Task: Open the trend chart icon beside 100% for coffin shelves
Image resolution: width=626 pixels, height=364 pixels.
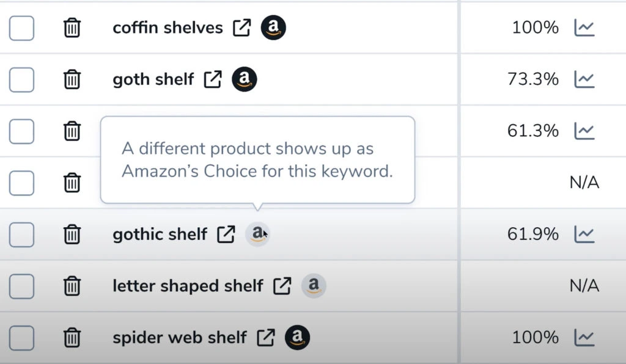Action: 586,27
